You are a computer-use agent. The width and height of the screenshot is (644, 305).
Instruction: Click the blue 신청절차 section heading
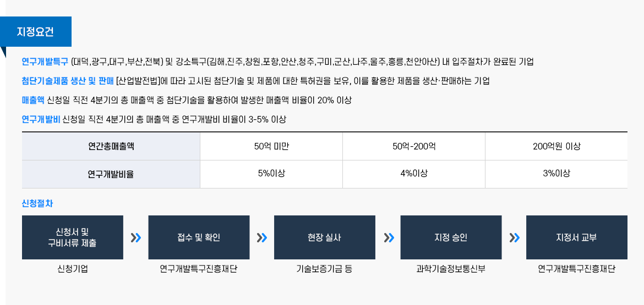pyautogui.click(x=37, y=203)
